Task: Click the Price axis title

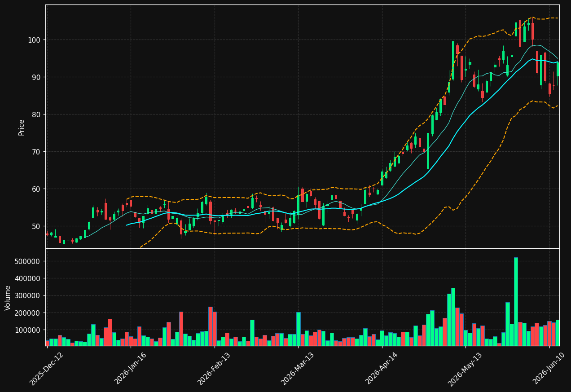Action: (x=22, y=127)
